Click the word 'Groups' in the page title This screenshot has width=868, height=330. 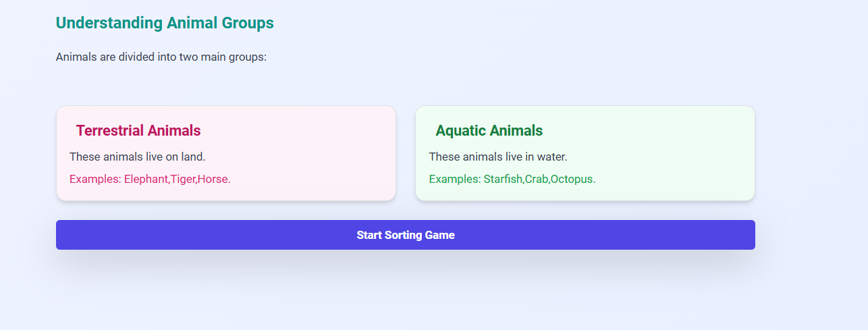(248, 23)
